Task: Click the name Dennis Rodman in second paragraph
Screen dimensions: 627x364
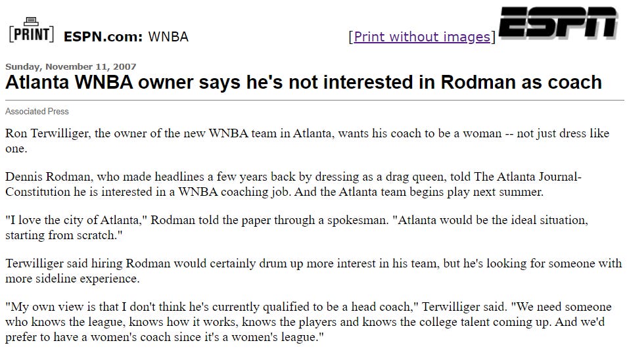Action: coord(47,177)
